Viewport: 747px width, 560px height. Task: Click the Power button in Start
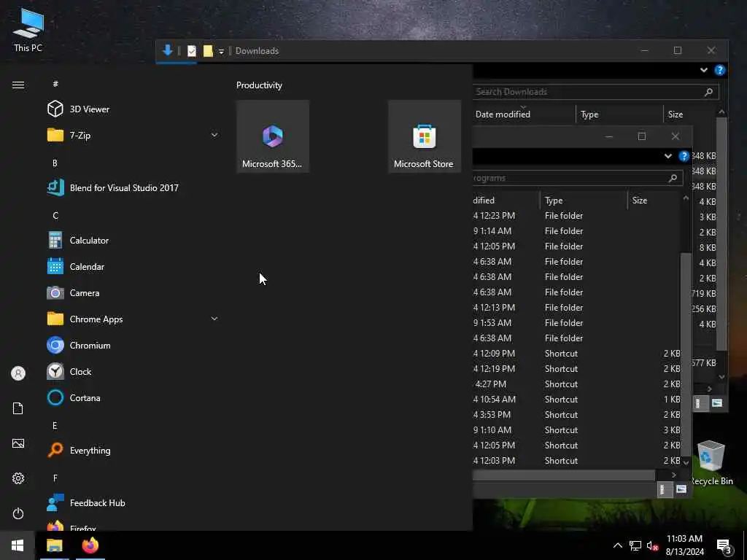pos(18,513)
